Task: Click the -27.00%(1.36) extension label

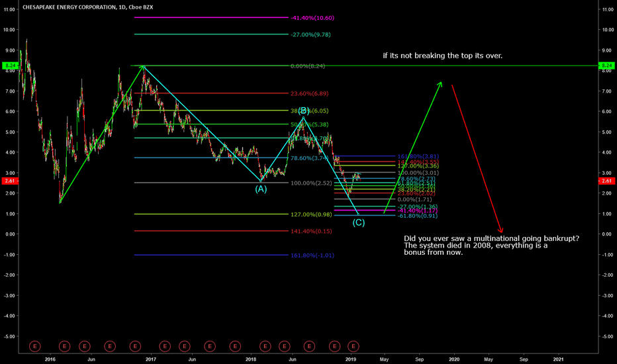Action: pos(417,206)
